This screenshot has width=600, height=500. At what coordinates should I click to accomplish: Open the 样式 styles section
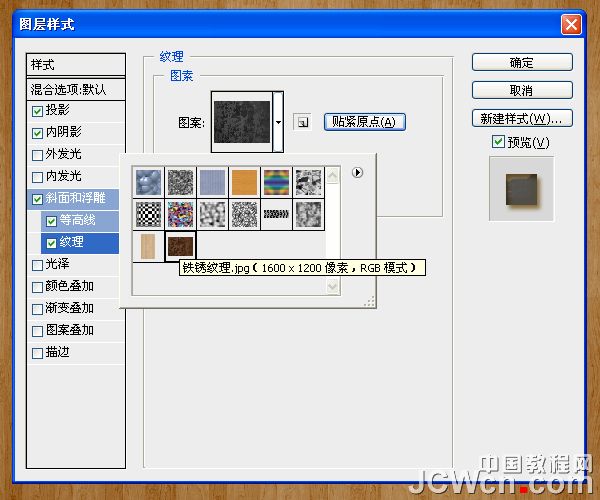[76, 65]
